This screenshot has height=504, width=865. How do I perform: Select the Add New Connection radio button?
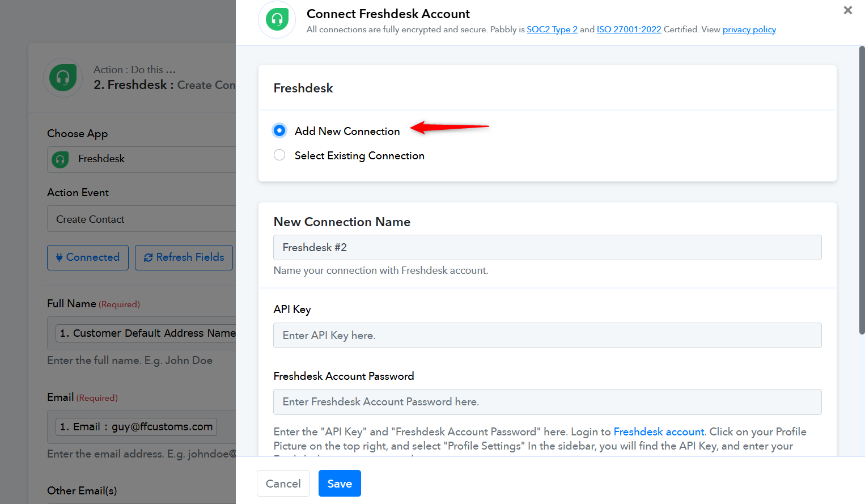(x=279, y=130)
